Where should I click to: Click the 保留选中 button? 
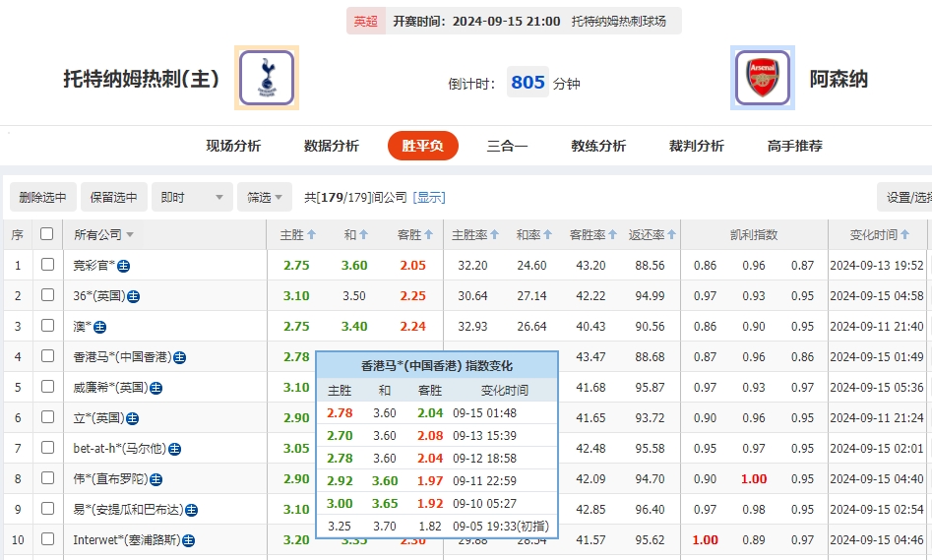click(114, 197)
